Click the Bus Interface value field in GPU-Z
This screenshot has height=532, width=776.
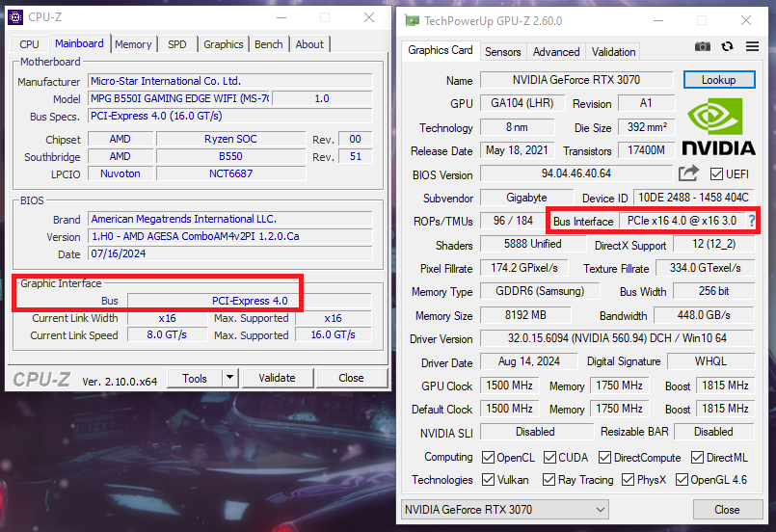682,221
